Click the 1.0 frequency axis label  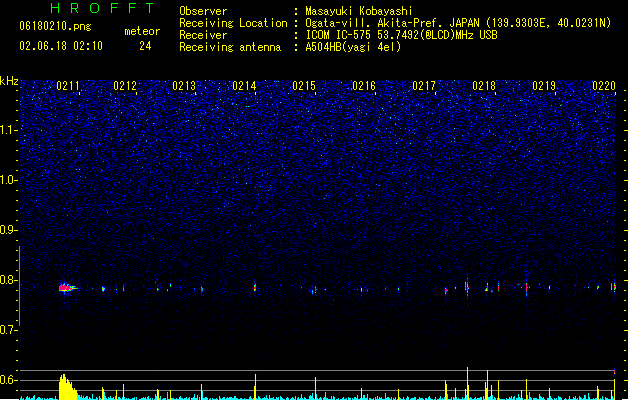click(x=8, y=180)
